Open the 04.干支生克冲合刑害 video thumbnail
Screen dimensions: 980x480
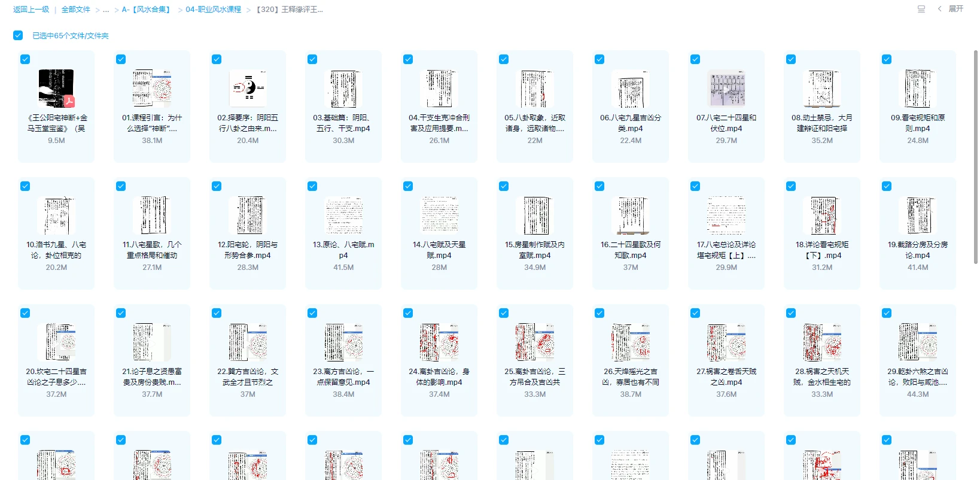pyautogui.click(x=439, y=88)
